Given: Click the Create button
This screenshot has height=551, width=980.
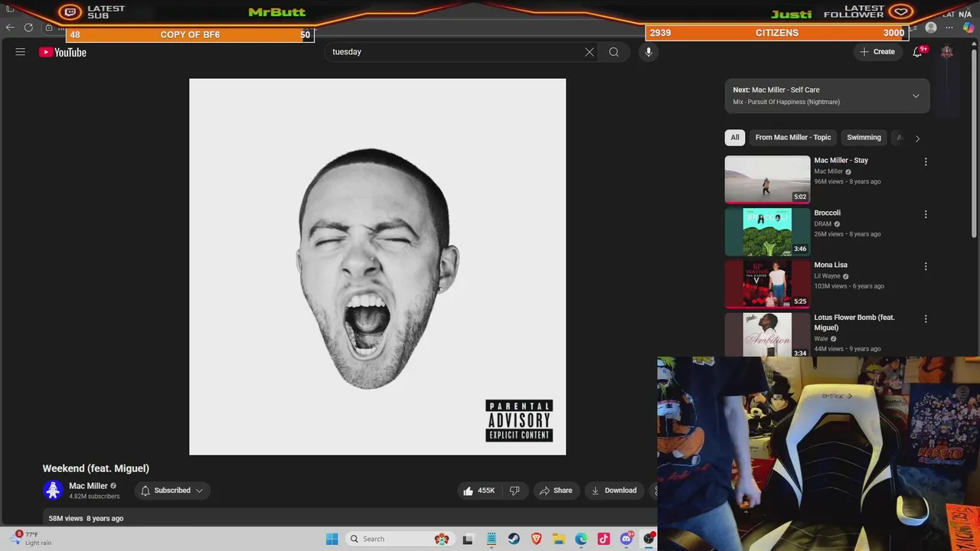Looking at the screenshot, I should [877, 52].
